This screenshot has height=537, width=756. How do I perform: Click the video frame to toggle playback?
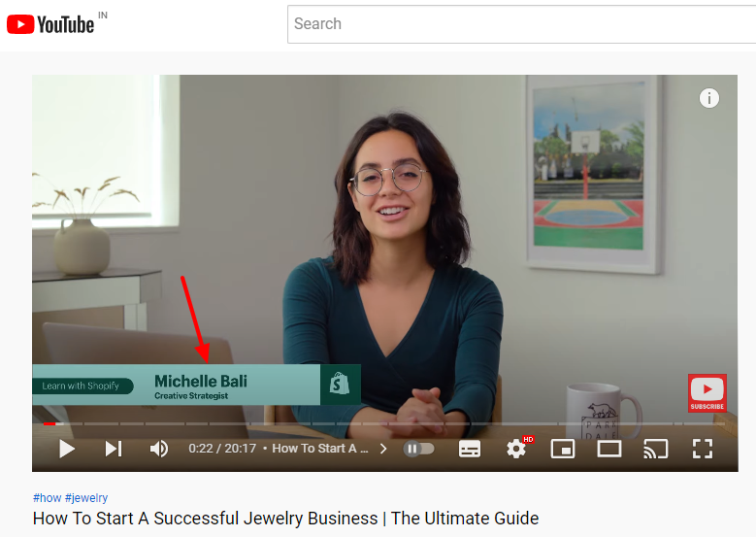pyautogui.click(x=384, y=241)
